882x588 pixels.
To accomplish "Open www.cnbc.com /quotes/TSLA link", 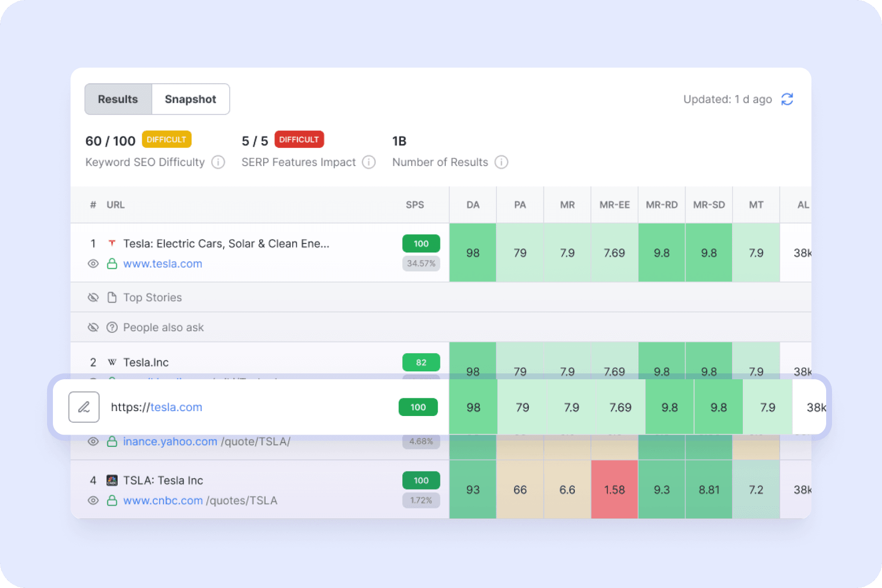I will click(x=200, y=501).
